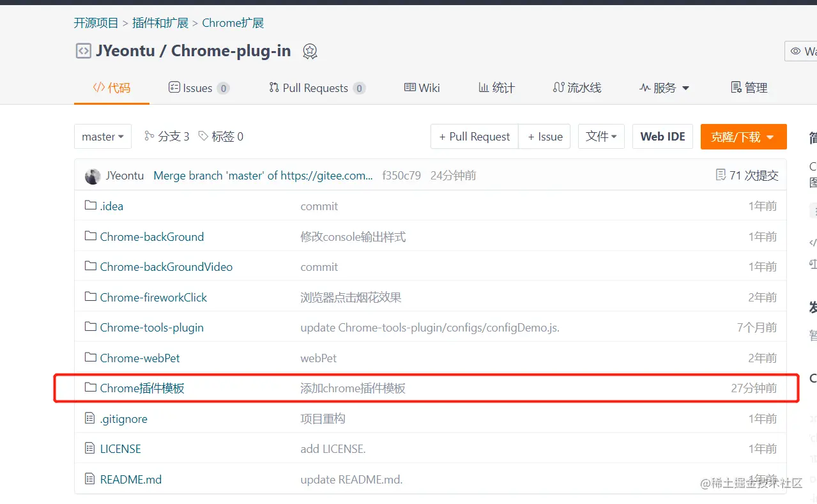Open the 克隆/下载 dropdown button
The image size is (817, 504).
744,137
